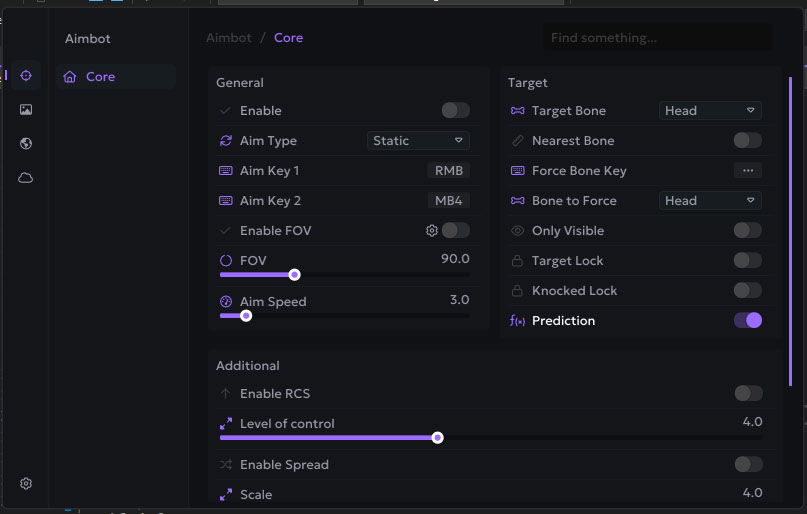Click the RMB Aim Key 1 binding

click(x=449, y=171)
